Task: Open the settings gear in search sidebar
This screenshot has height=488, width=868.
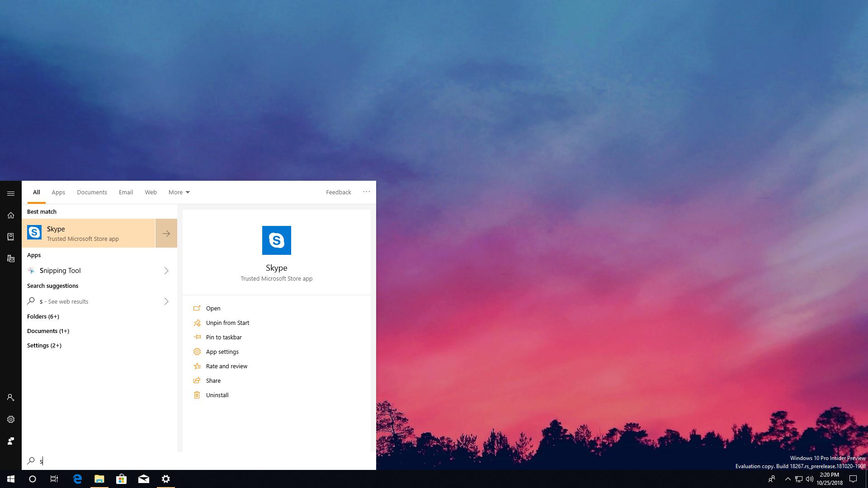Action: 11,419
